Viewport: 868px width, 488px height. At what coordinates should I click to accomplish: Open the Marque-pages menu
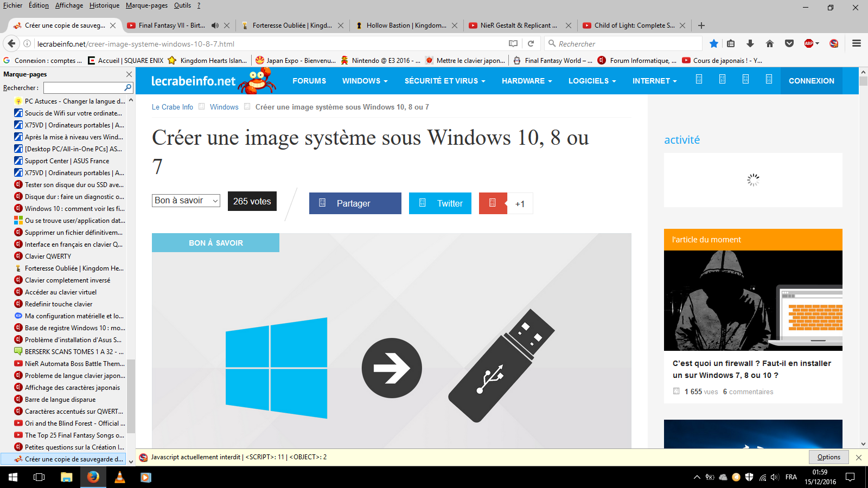[146, 5]
